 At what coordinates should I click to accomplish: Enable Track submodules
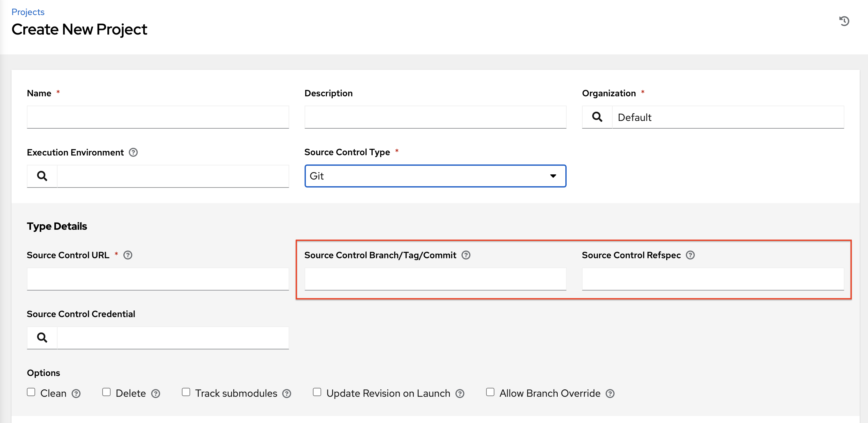(x=186, y=392)
